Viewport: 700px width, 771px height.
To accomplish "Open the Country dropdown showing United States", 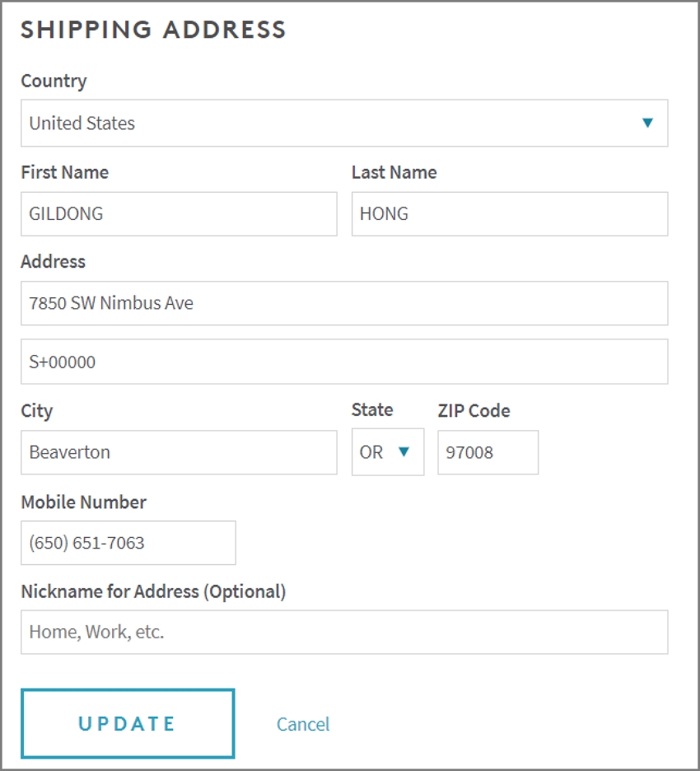I will 344,123.
